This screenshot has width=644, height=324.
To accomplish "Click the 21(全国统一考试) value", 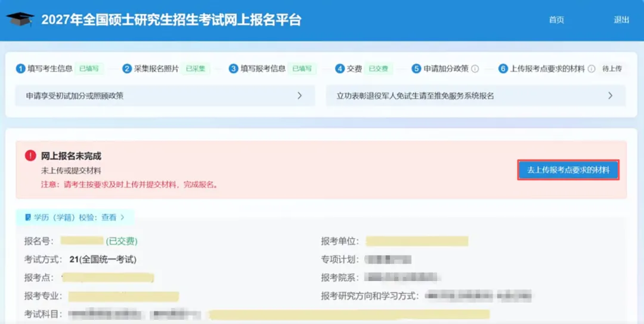I will tap(103, 260).
